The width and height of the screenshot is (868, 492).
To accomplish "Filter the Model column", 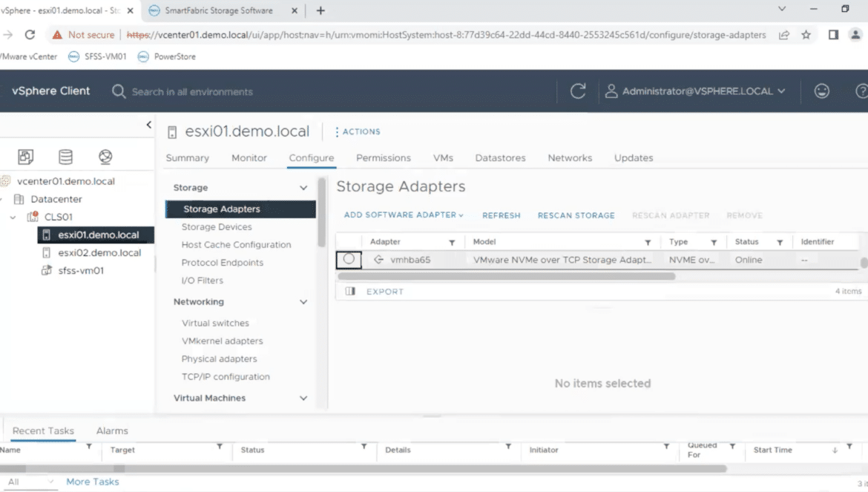I will (648, 243).
